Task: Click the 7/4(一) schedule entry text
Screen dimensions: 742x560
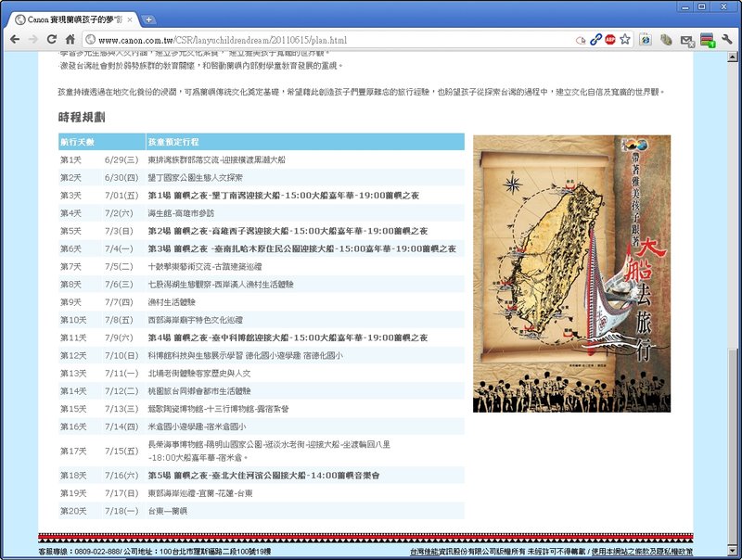Action: [x=302, y=248]
